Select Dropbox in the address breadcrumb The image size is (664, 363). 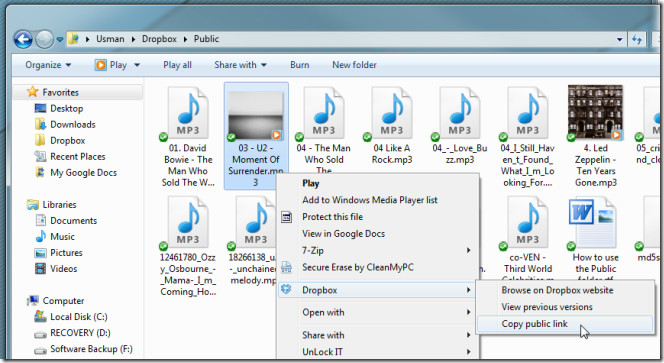tap(159, 39)
